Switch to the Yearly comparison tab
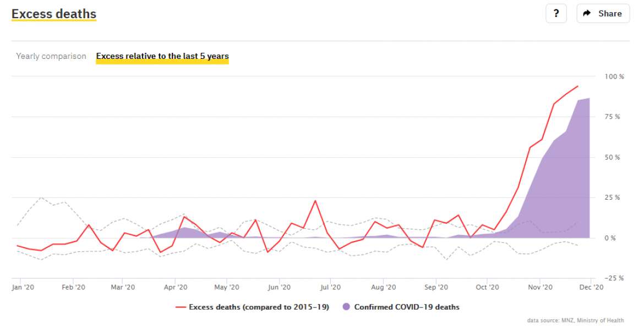This screenshot has height=329, width=644. tap(51, 56)
